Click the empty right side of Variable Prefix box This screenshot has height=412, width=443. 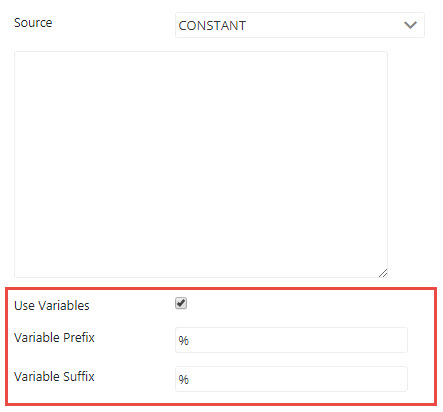click(x=367, y=340)
